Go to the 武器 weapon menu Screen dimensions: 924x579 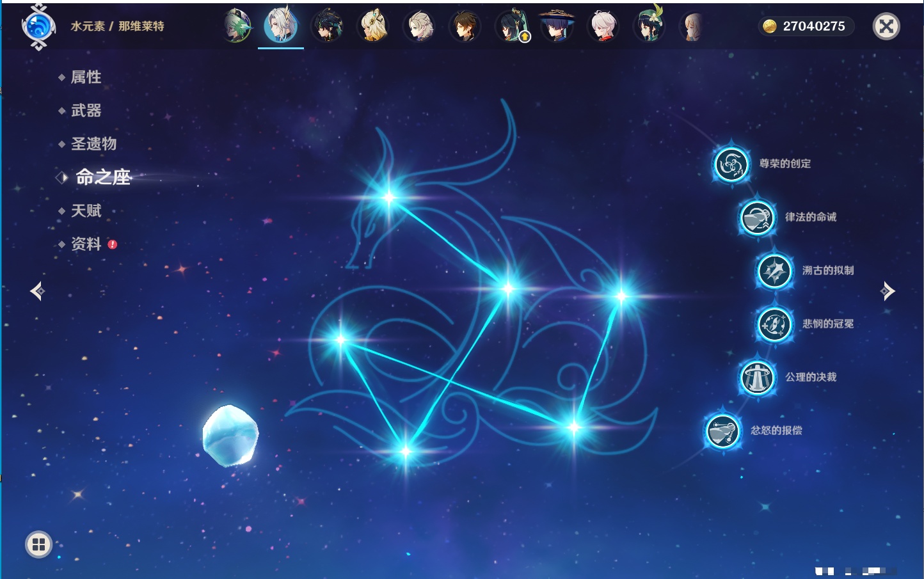point(86,111)
